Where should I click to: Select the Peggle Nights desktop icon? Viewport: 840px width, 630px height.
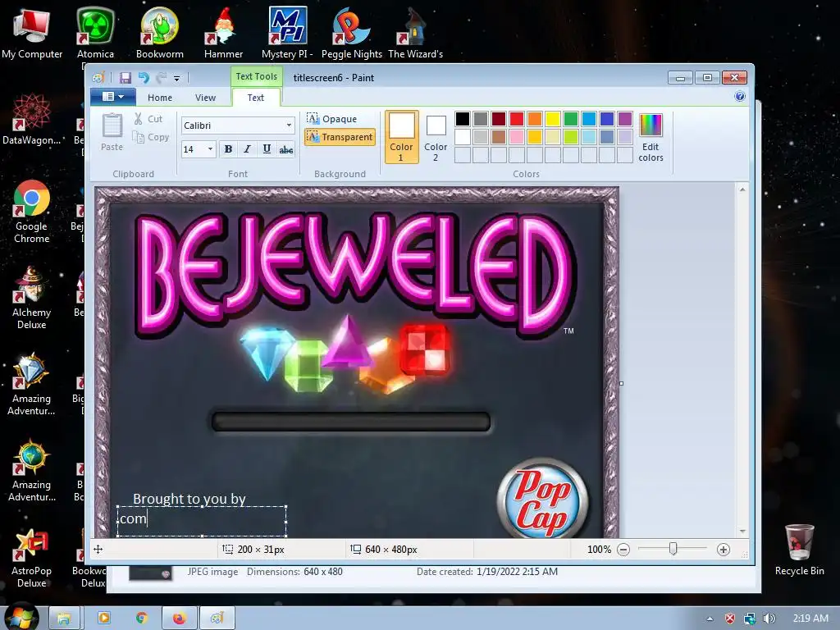click(351, 33)
